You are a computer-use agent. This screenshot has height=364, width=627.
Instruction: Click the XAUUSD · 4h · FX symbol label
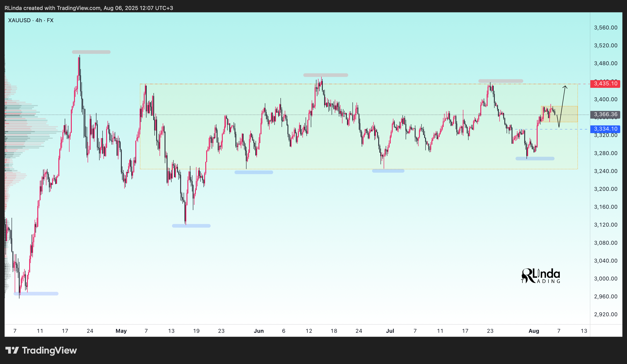(31, 20)
